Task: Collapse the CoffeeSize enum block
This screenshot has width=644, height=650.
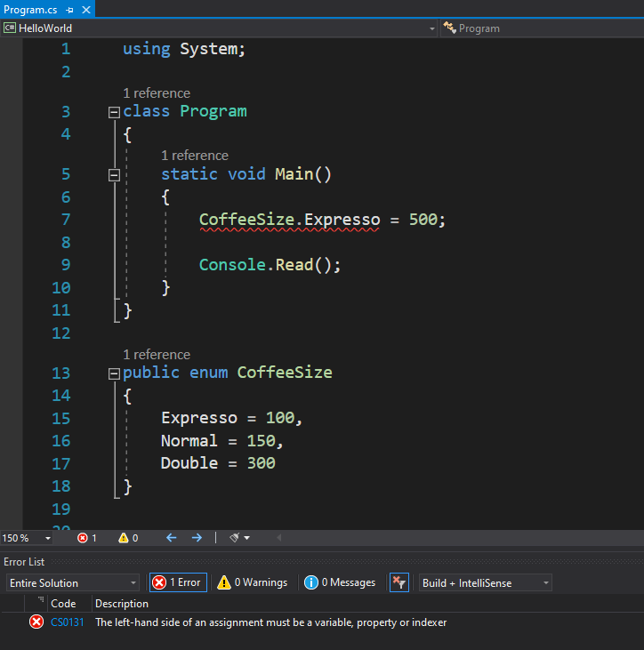Action: click(x=113, y=373)
